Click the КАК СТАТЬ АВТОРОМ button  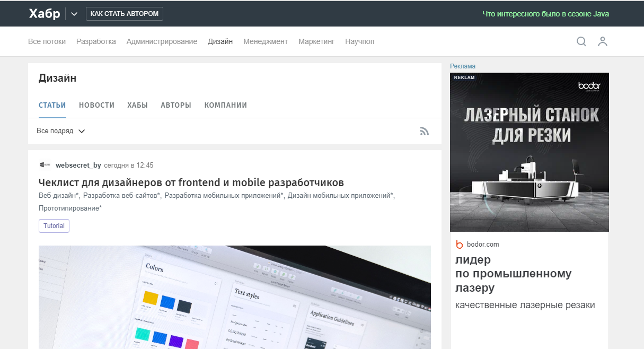pyautogui.click(x=125, y=13)
